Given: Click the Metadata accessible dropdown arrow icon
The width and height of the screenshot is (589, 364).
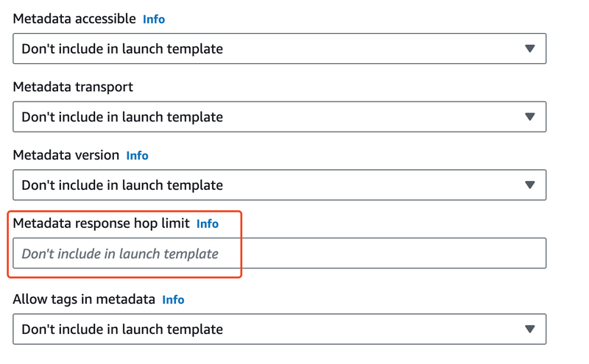Looking at the screenshot, I should tap(530, 49).
